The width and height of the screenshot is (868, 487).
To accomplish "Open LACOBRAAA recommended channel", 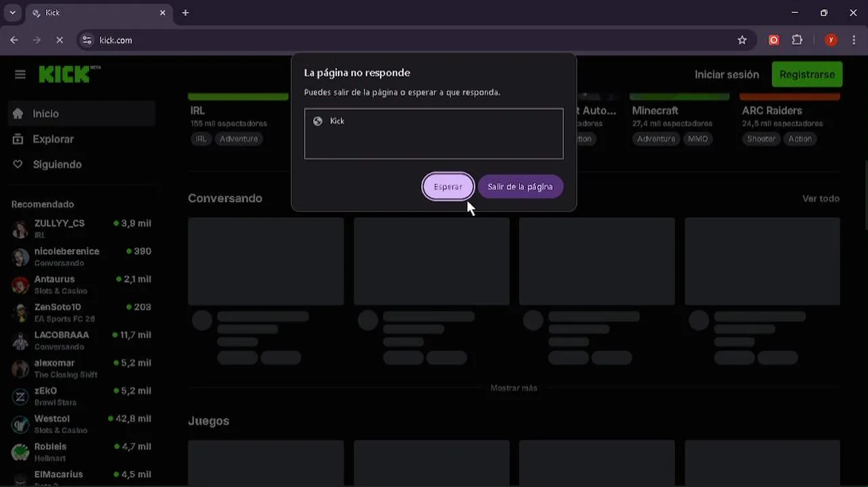I will [x=81, y=340].
